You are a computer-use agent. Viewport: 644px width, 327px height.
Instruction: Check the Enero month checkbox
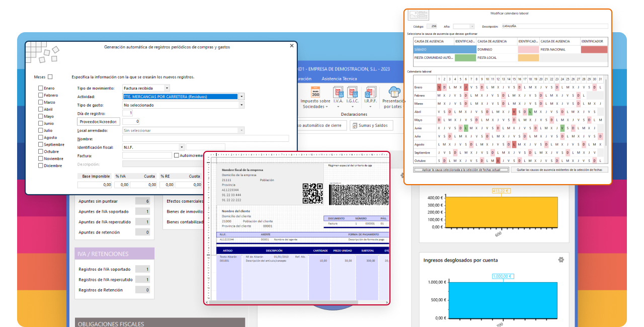tap(41, 88)
